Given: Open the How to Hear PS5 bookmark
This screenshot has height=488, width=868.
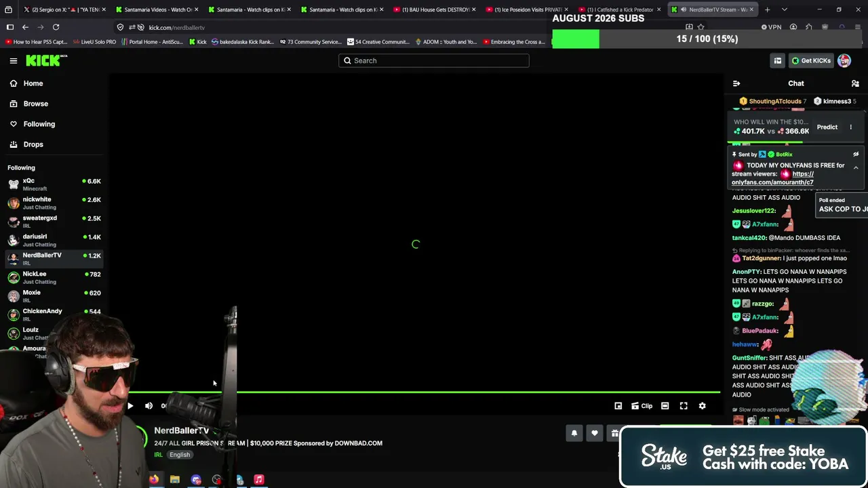Looking at the screenshot, I should (36, 42).
